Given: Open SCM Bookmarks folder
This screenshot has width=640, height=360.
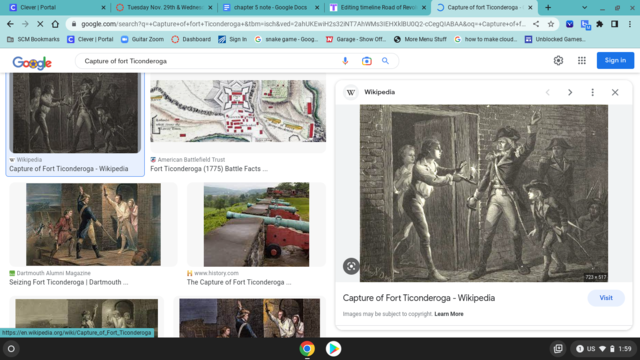Looking at the screenshot, I should pyautogui.click(x=33, y=39).
